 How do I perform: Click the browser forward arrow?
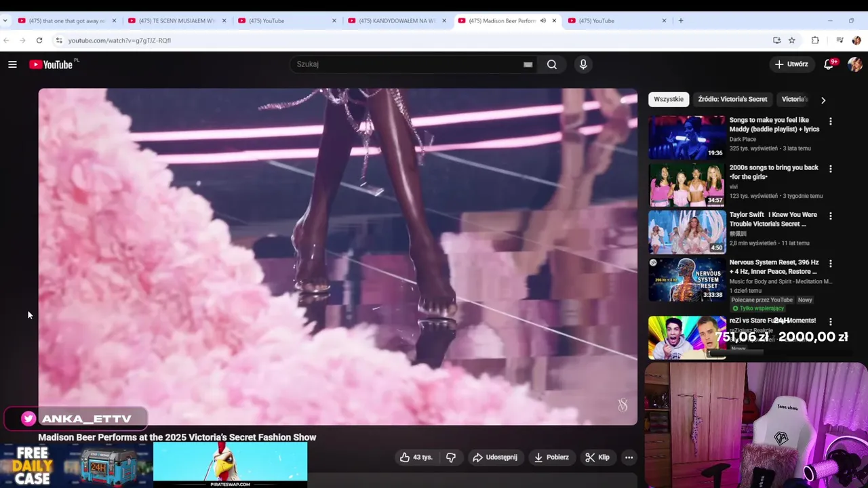22,41
